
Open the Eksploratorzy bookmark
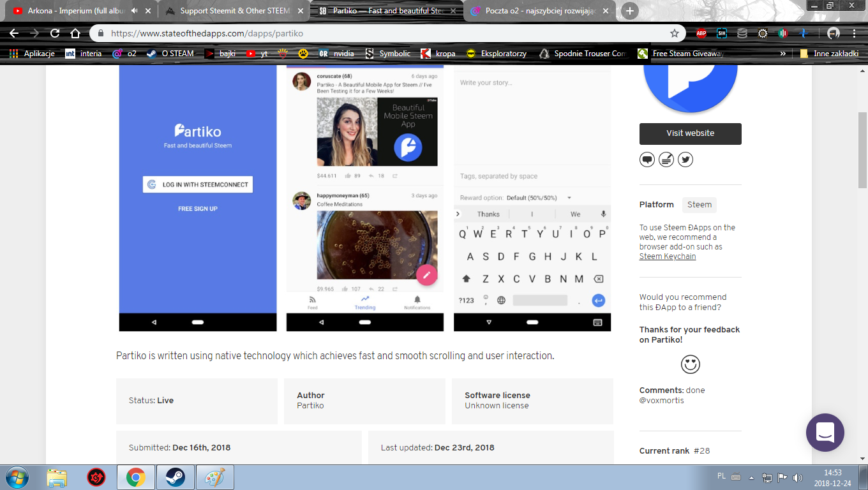tap(497, 54)
